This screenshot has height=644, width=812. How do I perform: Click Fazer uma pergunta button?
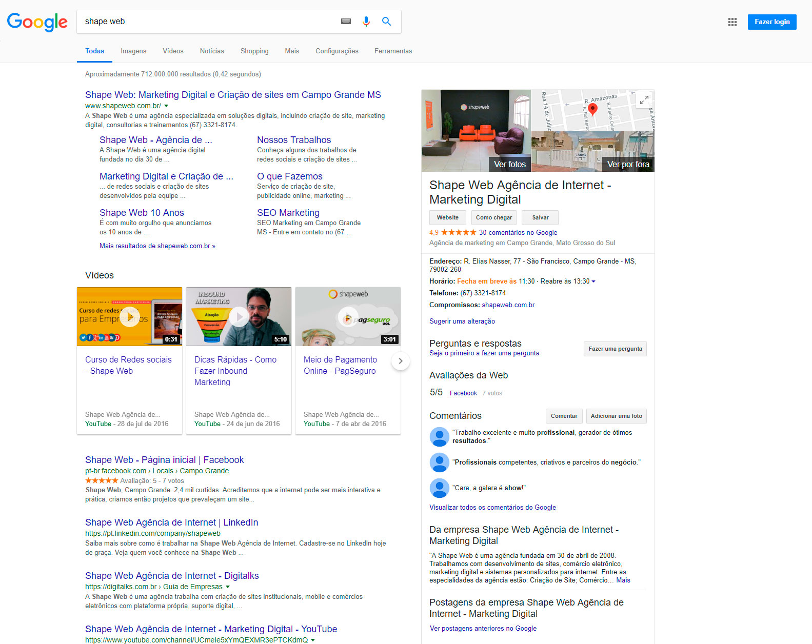[615, 349]
